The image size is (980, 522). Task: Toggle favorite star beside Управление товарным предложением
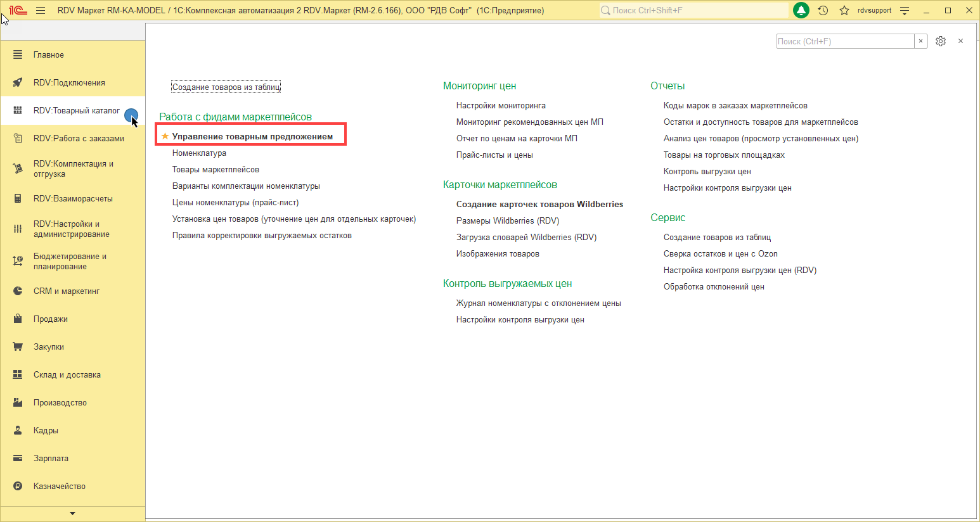tap(165, 136)
